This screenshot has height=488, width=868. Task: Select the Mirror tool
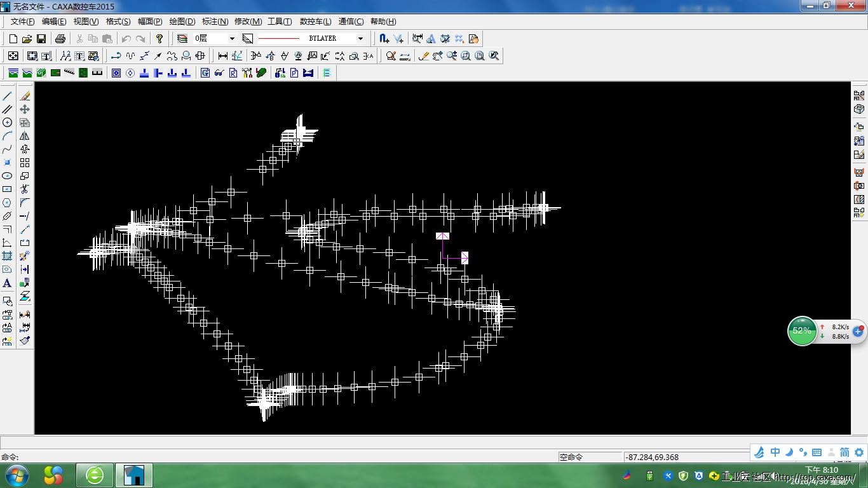pos(25,136)
